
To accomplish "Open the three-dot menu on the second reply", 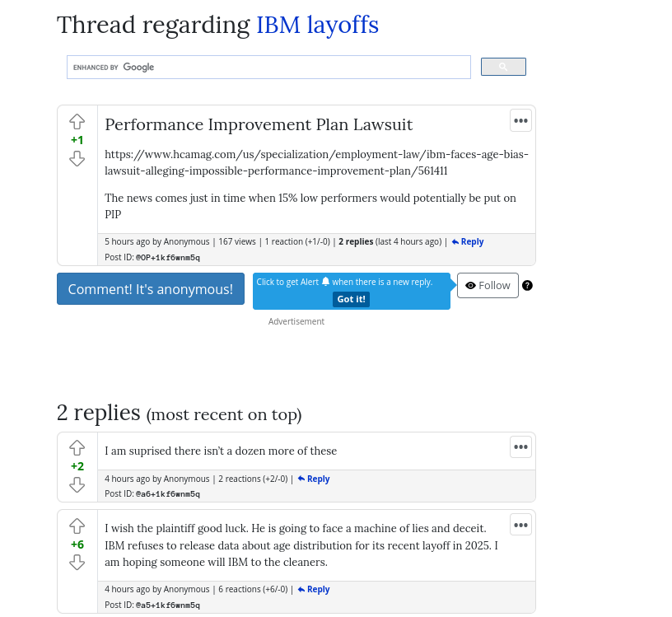I will click(520, 524).
